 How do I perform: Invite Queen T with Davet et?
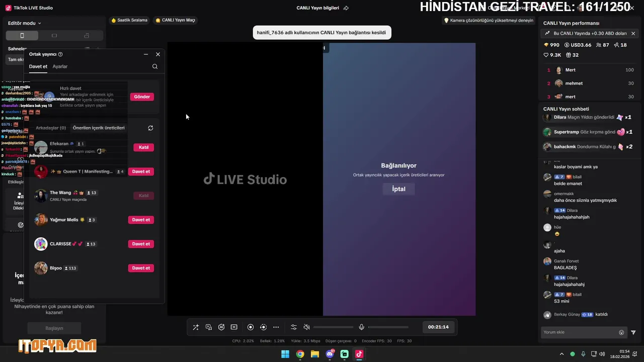[x=141, y=171]
